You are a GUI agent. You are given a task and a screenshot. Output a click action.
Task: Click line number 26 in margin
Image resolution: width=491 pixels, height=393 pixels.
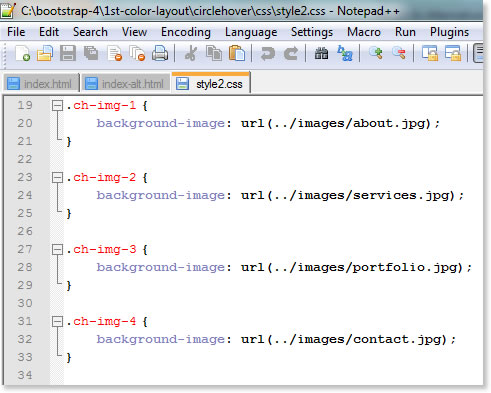click(25, 231)
